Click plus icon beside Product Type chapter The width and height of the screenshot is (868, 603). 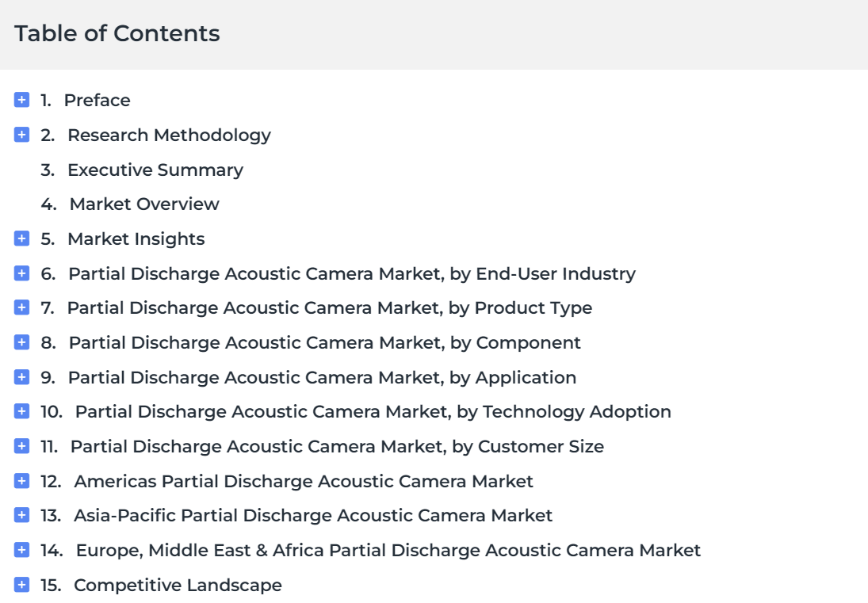21,307
